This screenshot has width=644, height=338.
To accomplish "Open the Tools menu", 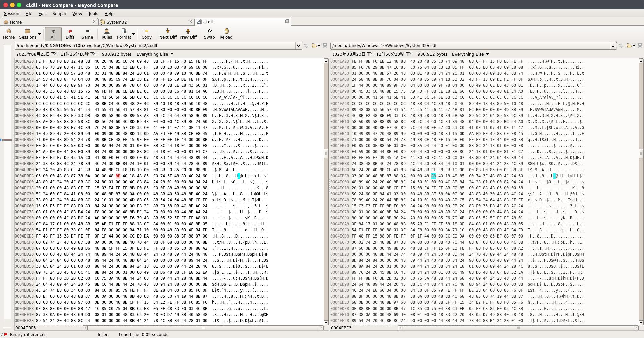I will [x=93, y=14].
